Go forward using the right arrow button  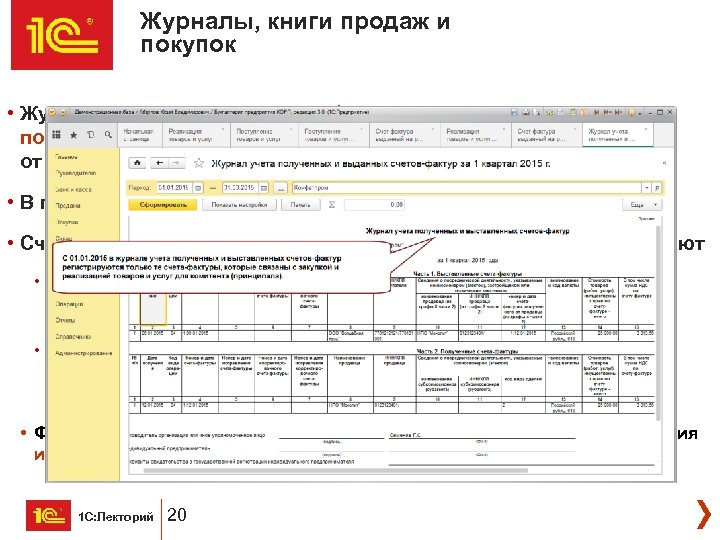176,163
